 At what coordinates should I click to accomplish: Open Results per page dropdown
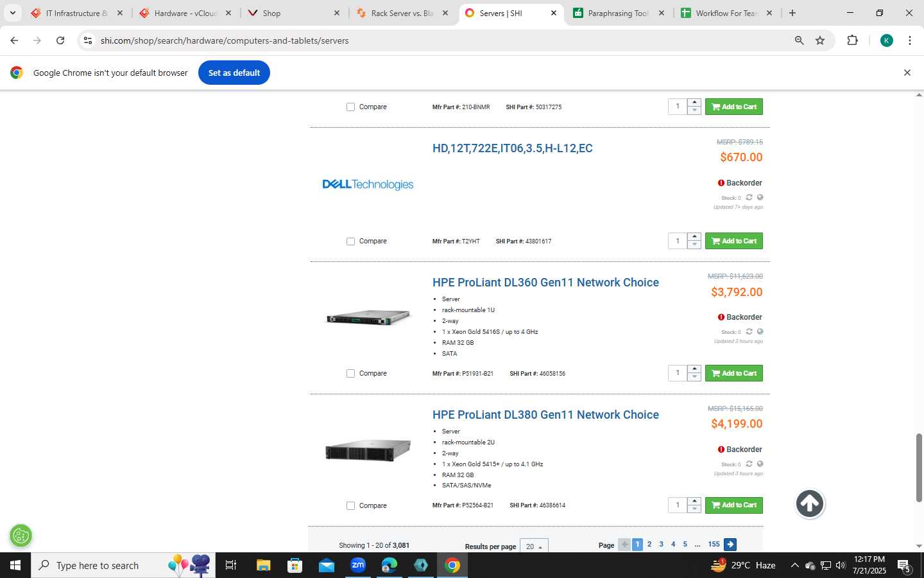pos(534,546)
